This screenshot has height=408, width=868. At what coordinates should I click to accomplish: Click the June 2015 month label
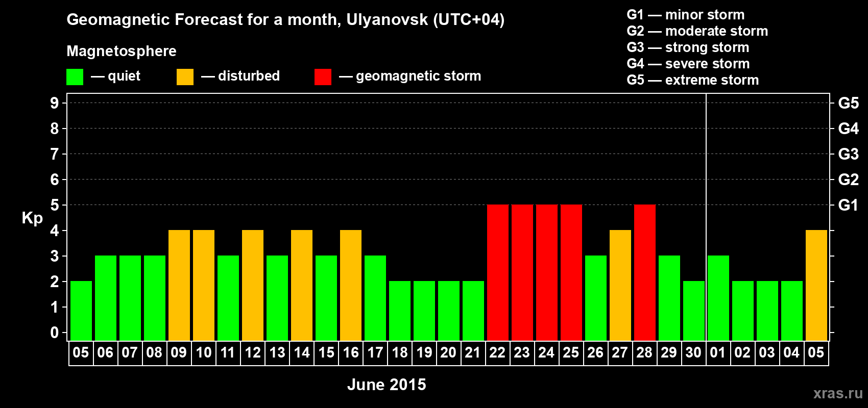point(387,385)
